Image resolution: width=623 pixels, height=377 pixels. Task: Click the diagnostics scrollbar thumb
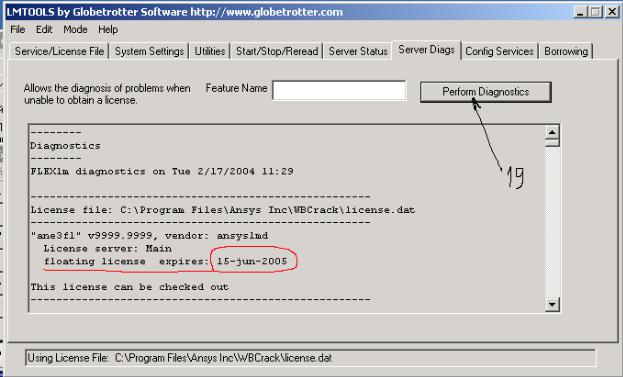point(552,143)
